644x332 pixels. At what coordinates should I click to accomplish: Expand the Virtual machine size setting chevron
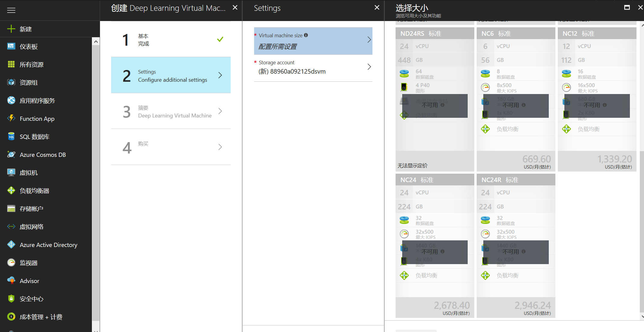click(x=369, y=40)
